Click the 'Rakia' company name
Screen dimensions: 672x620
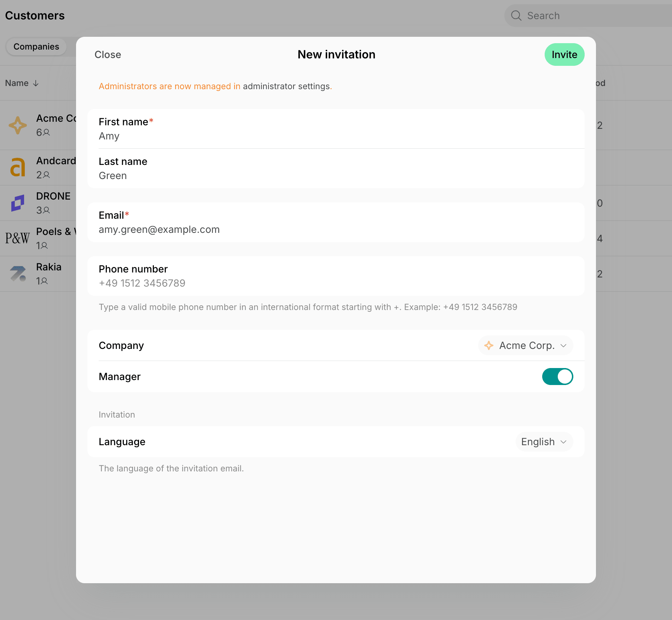[49, 267]
